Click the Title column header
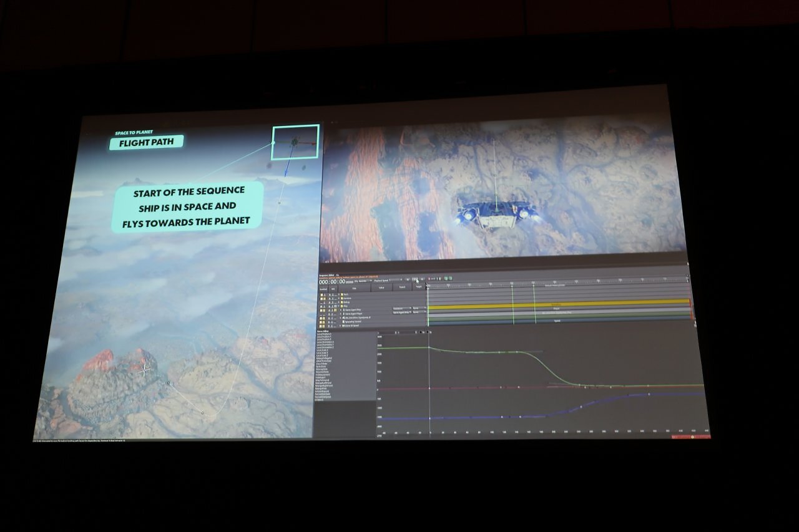The width and height of the screenshot is (799, 532). [354, 288]
